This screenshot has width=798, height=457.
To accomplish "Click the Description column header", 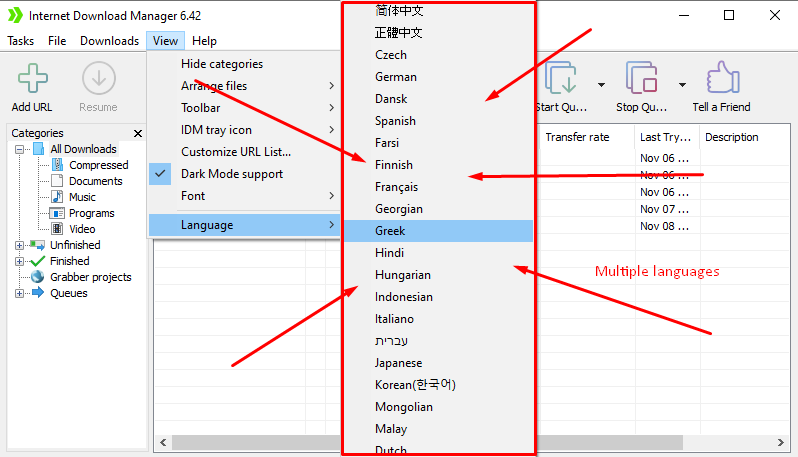I will [x=745, y=137].
